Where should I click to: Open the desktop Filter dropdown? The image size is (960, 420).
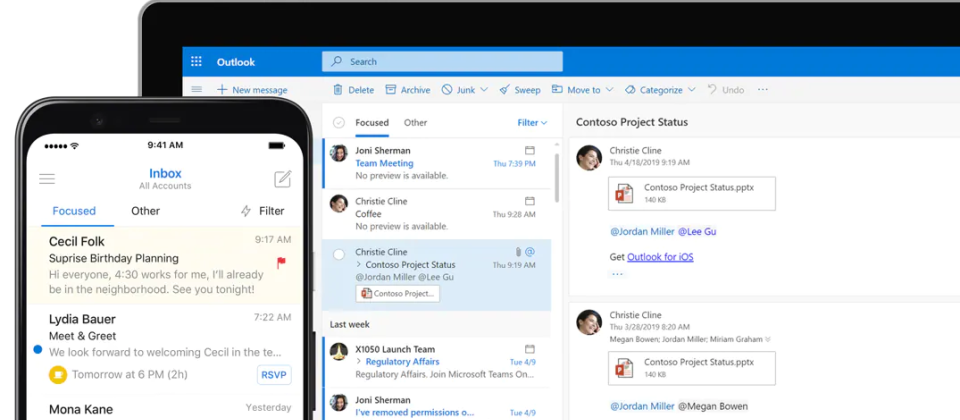[532, 122]
